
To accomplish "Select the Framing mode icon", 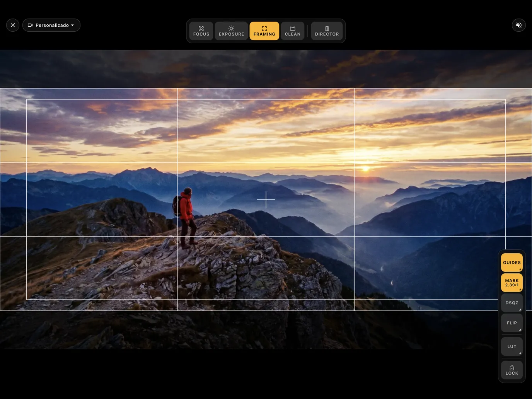I will click(264, 29).
